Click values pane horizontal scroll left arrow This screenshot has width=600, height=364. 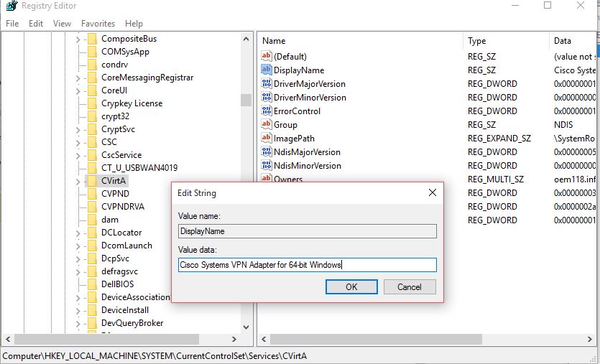264,339
